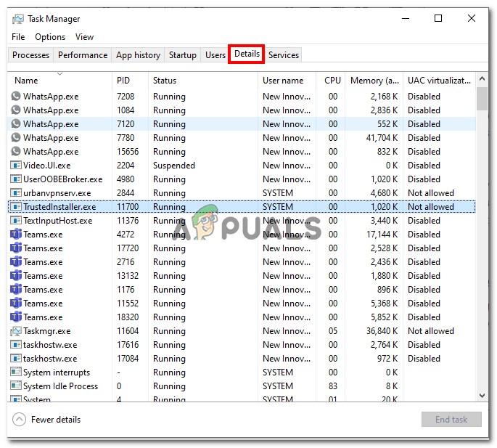497x448 pixels.
Task: Select the urbanvpnserv.exe row name
Action: coord(57,193)
